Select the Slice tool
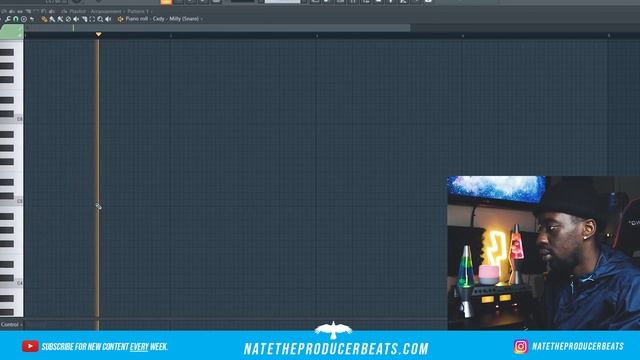 point(84,19)
